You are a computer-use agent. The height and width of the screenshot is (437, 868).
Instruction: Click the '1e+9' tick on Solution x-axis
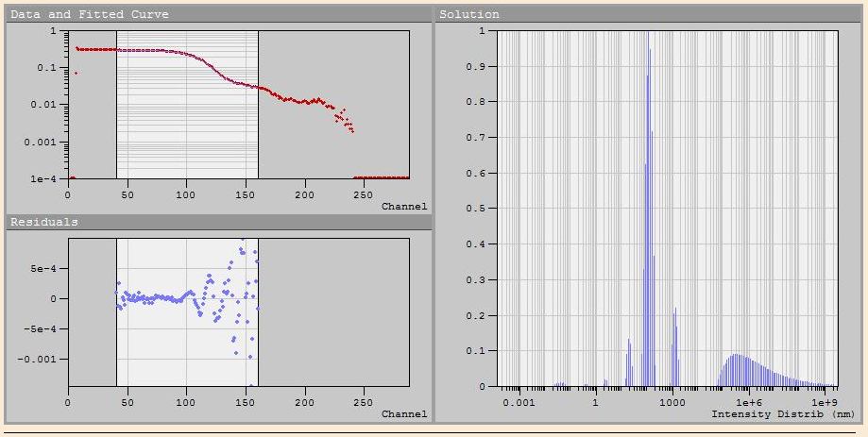(x=825, y=402)
